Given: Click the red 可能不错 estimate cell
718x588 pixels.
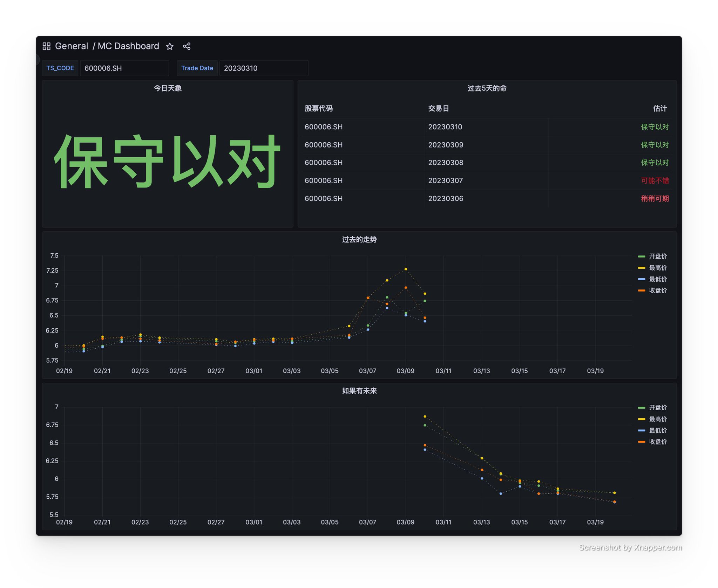Looking at the screenshot, I should (655, 180).
